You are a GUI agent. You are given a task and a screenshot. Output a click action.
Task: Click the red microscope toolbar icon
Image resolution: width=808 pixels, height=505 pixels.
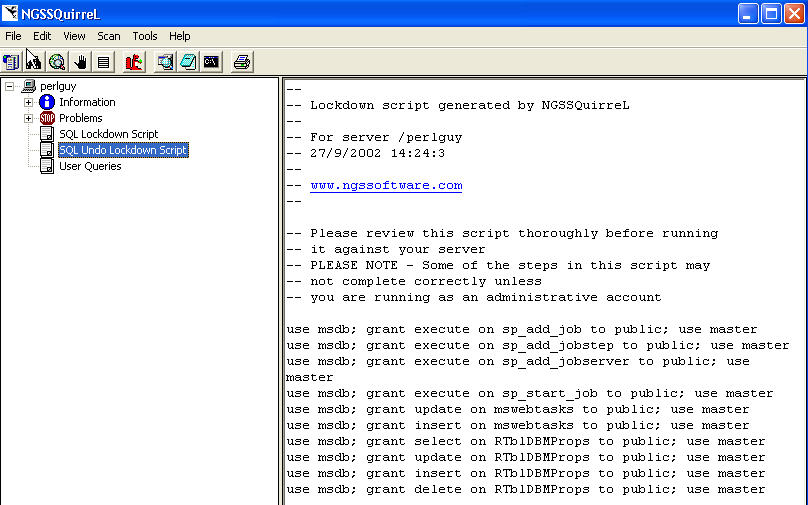click(134, 62)
